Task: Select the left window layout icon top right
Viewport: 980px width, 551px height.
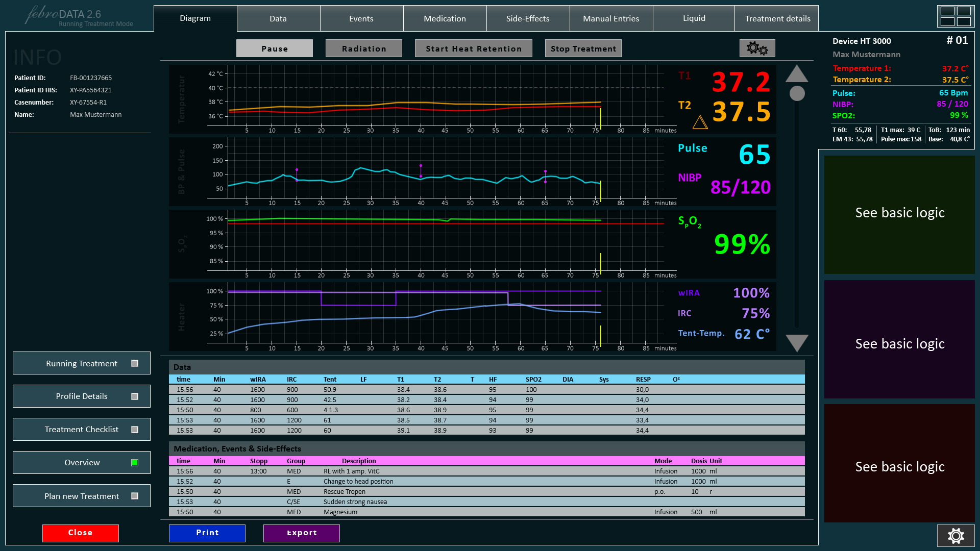Action: coord(947,16)
